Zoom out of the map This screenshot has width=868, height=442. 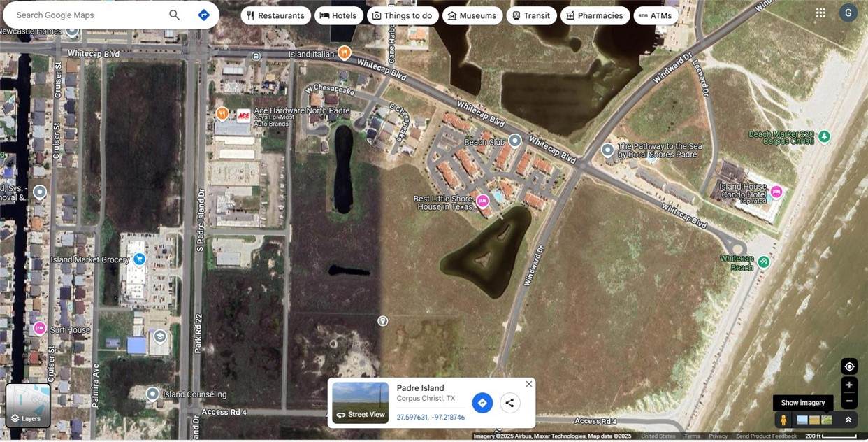(849, 401)
